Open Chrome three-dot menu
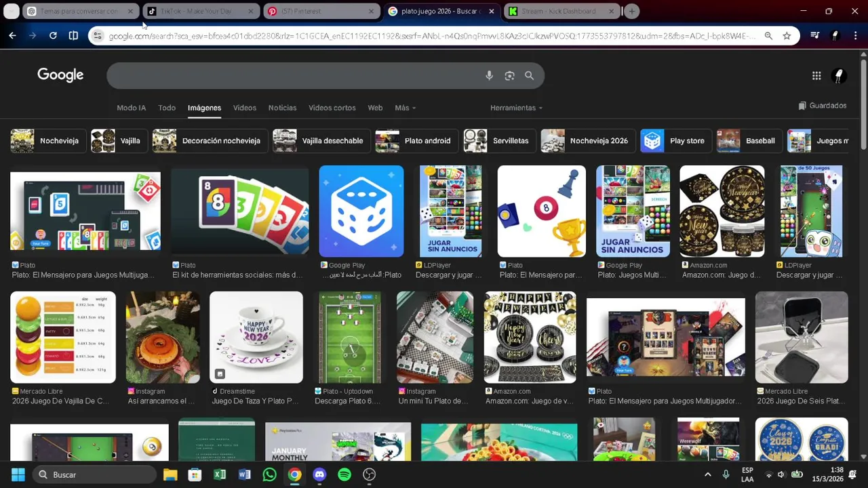 [855, 36]
